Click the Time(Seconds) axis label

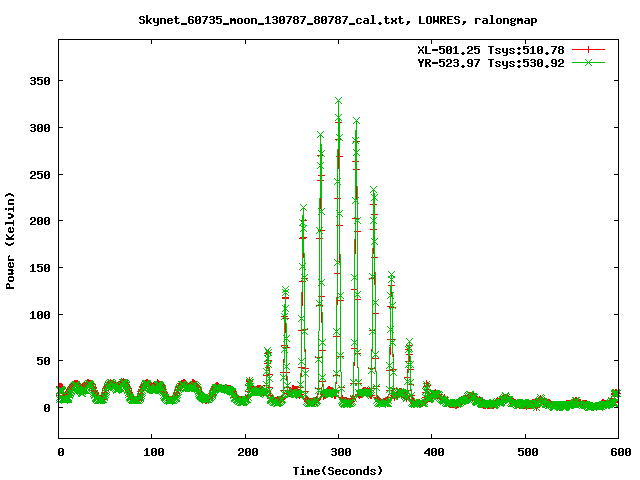(338, 471)
